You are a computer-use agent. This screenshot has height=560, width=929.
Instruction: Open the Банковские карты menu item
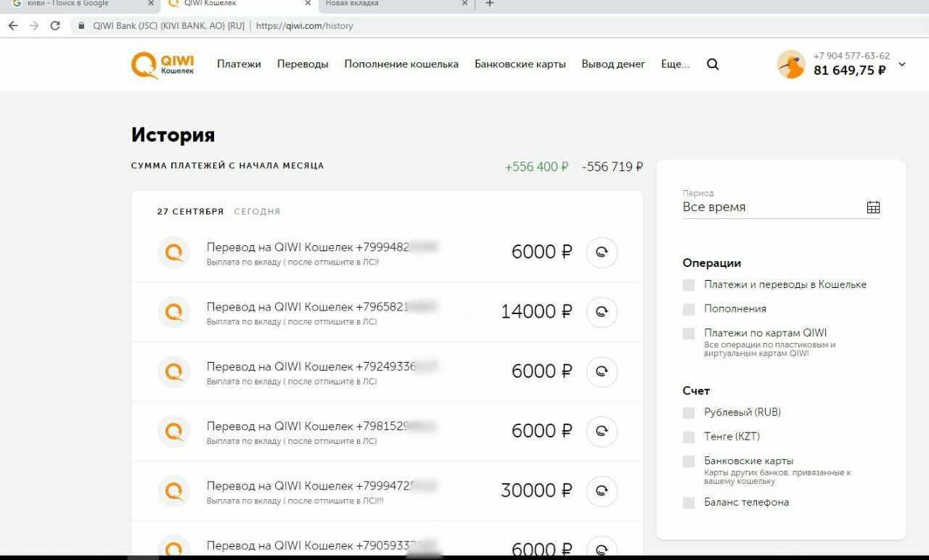click(x=520, y=64)
